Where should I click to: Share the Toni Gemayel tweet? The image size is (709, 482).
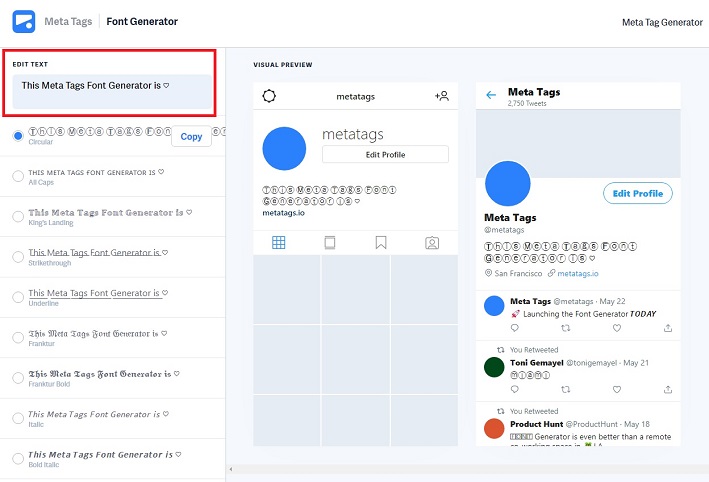pyautogui.click(x=668, y=389)
